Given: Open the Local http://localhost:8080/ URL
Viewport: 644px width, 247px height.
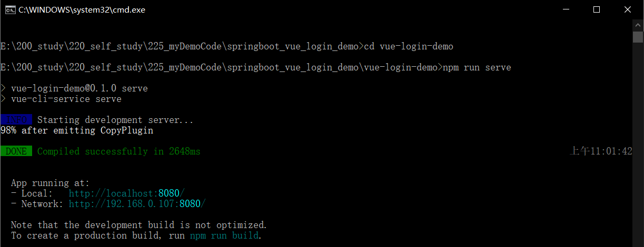Looking at the screenshot, I should (x=126, y=193).
